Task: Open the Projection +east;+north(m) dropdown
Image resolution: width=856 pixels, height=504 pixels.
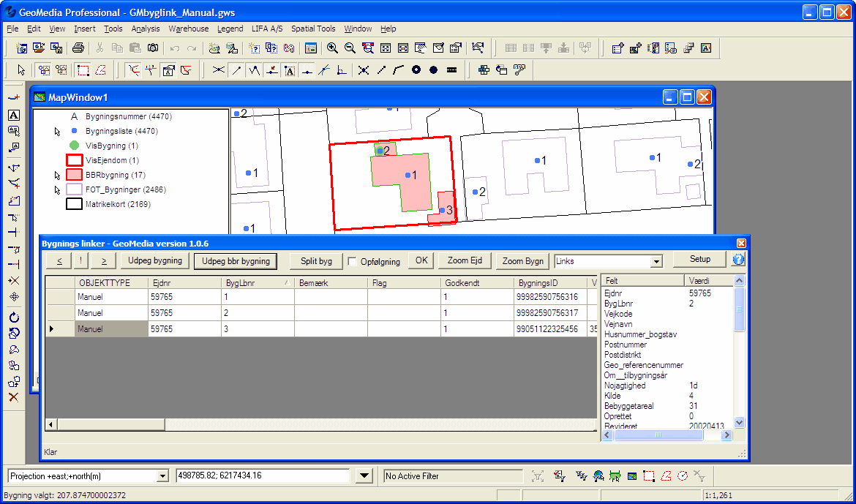Action: [162, 476]
